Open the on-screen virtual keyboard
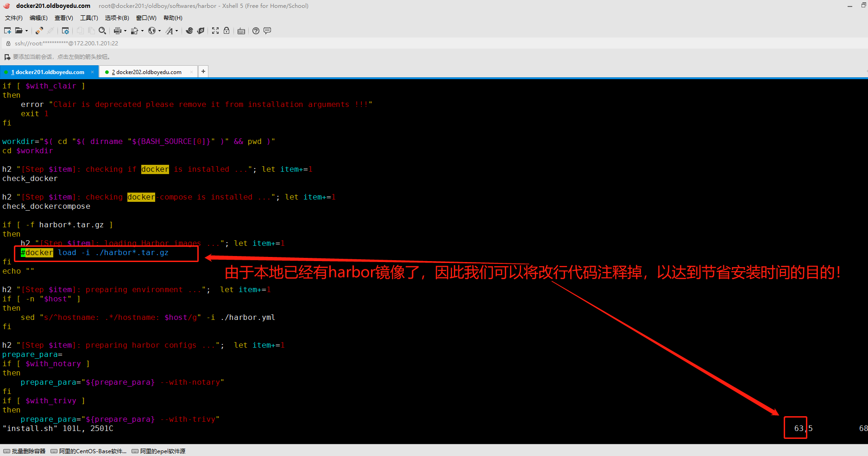Image resolution: width=868 pixels, height=456 pixels. tap(241, 31)
